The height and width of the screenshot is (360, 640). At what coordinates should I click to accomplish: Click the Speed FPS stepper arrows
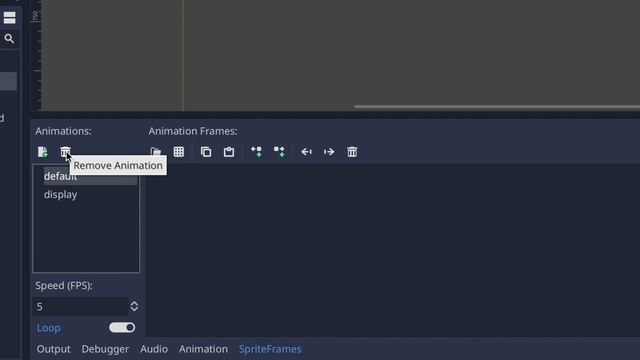click(134, 307)
